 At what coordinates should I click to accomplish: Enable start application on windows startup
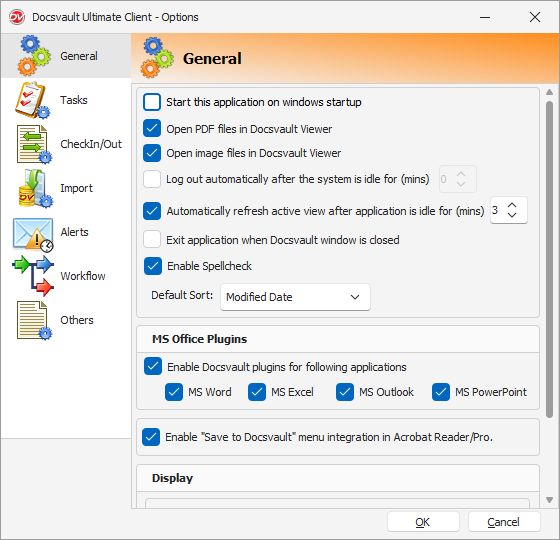(x=152, y=102)
